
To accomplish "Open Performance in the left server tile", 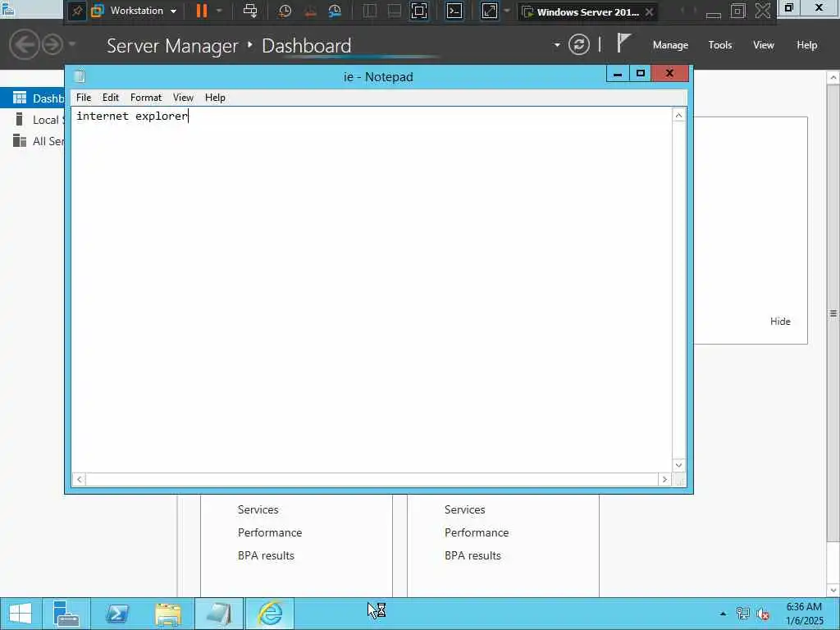I will click(270, 532).
